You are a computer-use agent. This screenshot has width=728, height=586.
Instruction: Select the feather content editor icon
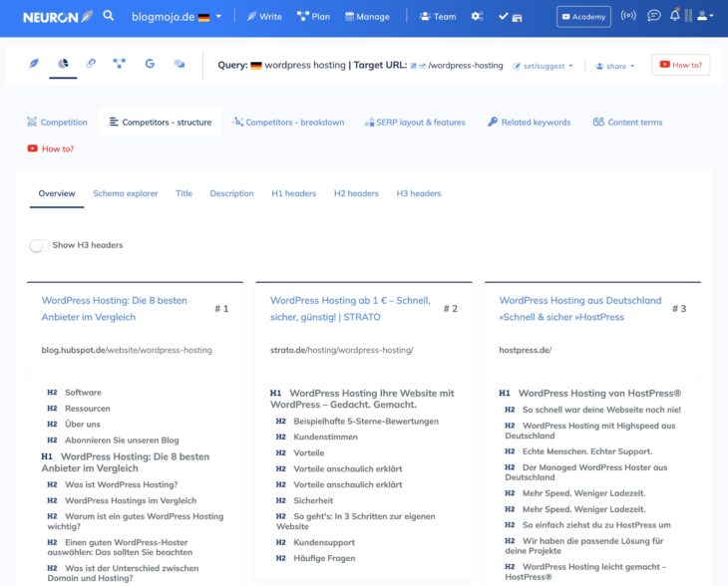tap(34, 64)
